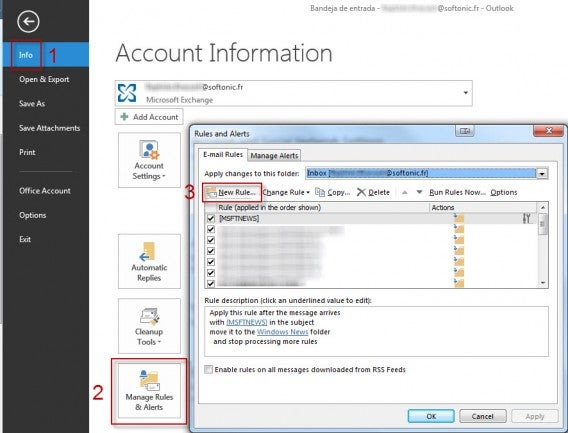Click the tools icon in the [MSFTNEWS] row
Screen dimensions: 568x433
pos(526,218)
